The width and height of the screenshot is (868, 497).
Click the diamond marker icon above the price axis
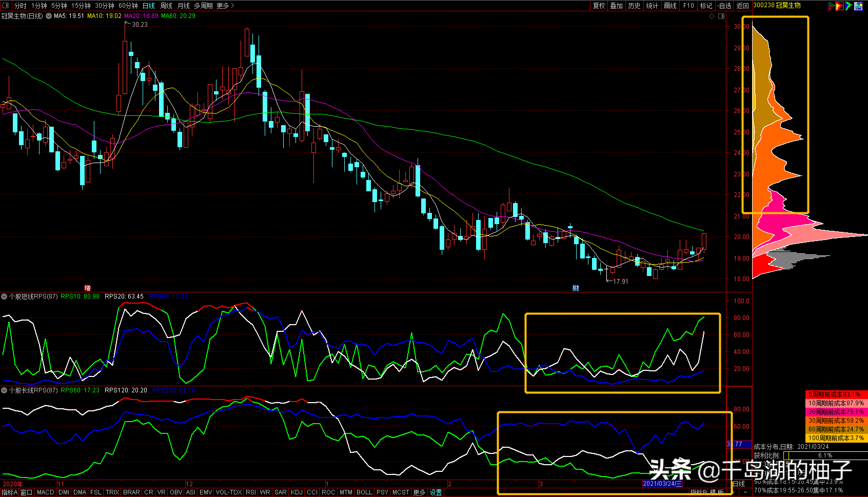pos(712,16)
